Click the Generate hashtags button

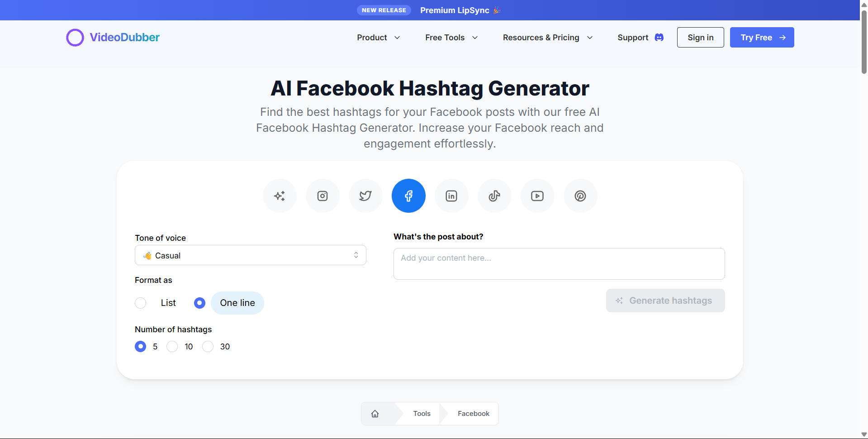pos(665,301)
